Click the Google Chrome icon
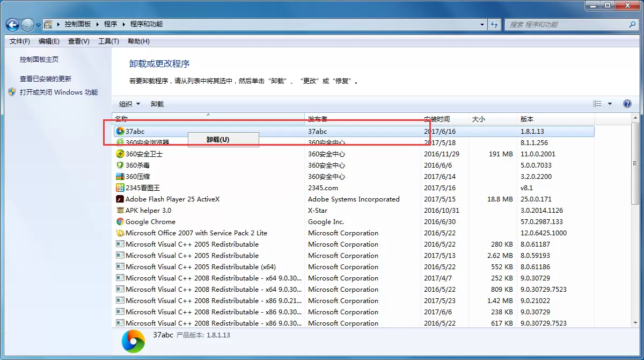Viewport: 644px width, 360px height. [x=120, y=221]
